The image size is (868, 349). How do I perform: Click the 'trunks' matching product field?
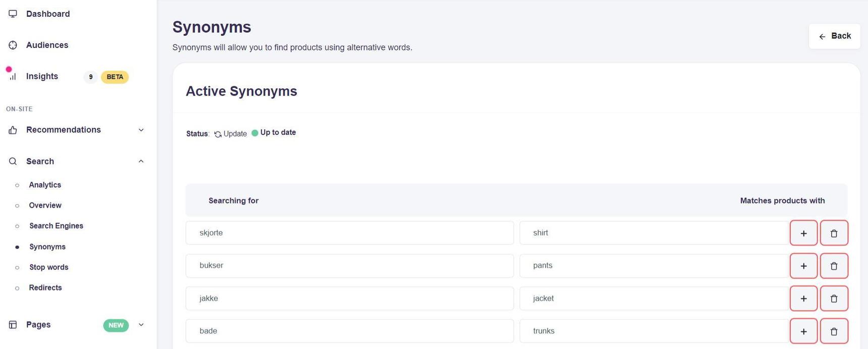654,331
